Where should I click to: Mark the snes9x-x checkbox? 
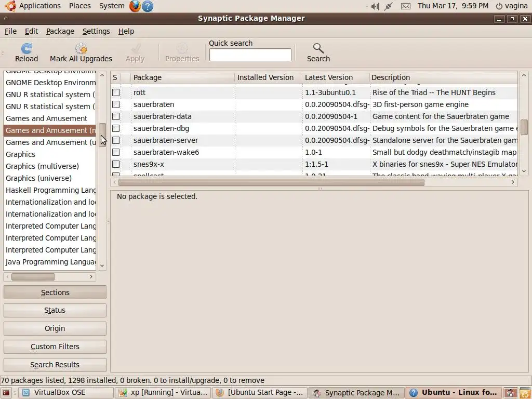(116, 164)
